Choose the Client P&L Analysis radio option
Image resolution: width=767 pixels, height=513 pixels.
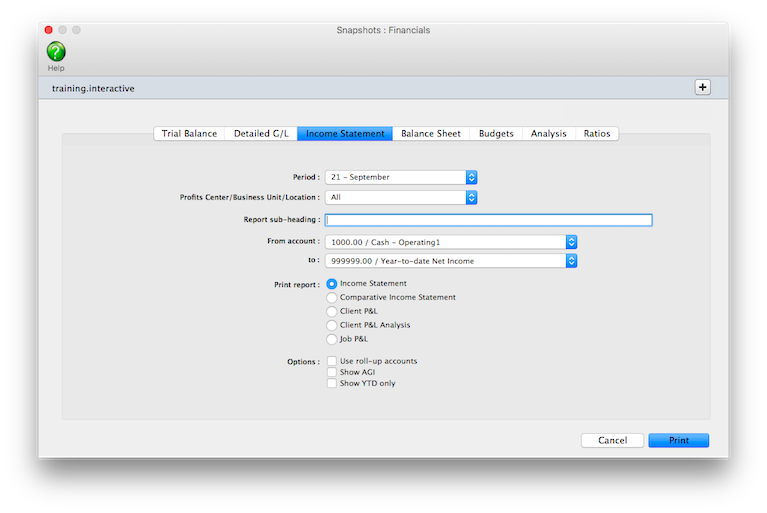pyautogui.click(x=333, y=325)
